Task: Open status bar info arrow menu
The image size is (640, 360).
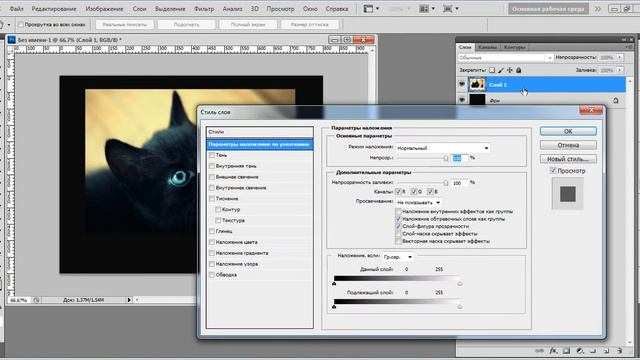Action: coord(129,300)
